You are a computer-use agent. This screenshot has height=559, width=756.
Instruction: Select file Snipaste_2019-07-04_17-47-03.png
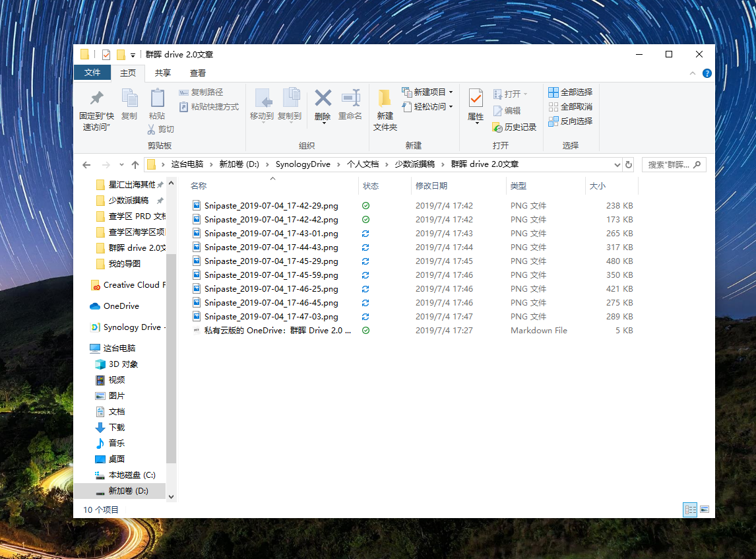point(271,316)
